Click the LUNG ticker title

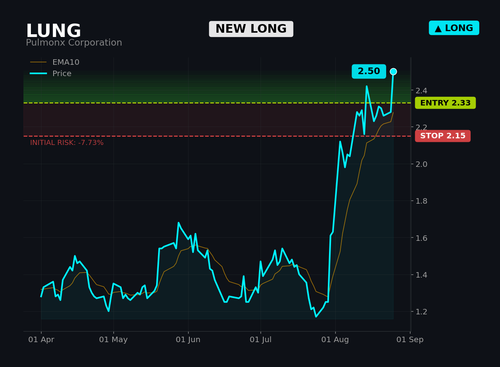(x=54, y=31)
